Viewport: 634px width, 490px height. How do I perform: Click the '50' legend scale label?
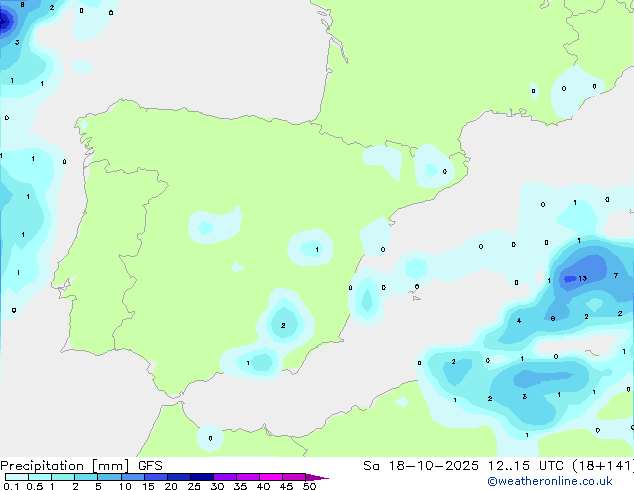coord(309,486)
